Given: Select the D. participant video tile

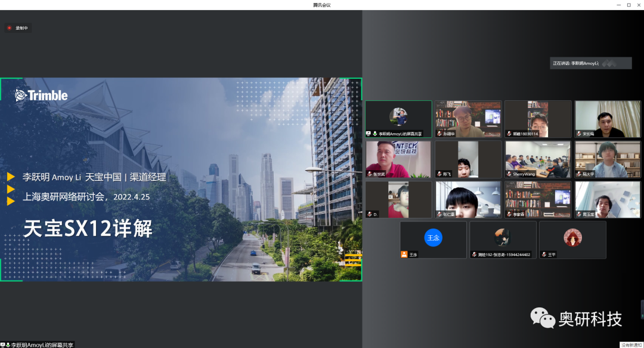Looking at the screenshot, I should click(x=398, y=200).
